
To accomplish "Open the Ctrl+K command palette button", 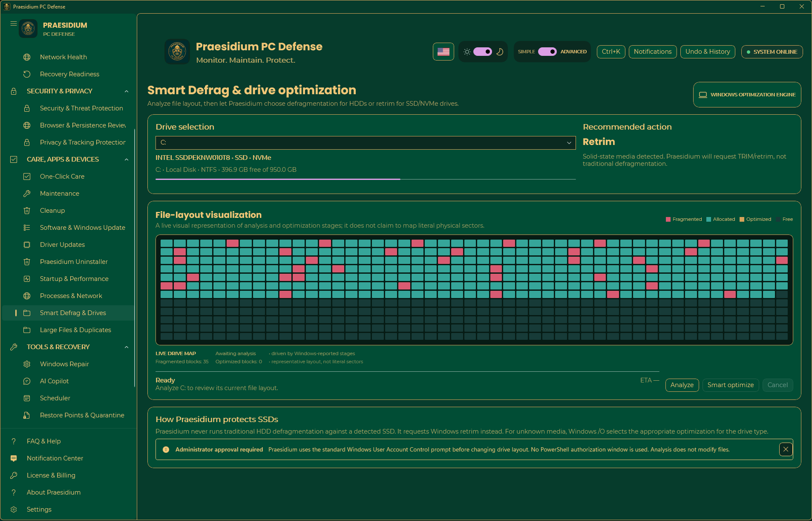I will [611, 52].
